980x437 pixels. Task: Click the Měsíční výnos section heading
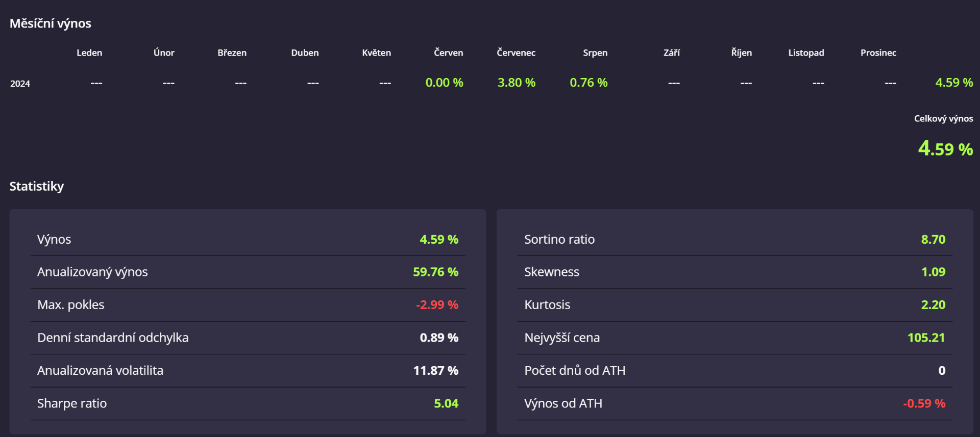(x=51, y=23)
